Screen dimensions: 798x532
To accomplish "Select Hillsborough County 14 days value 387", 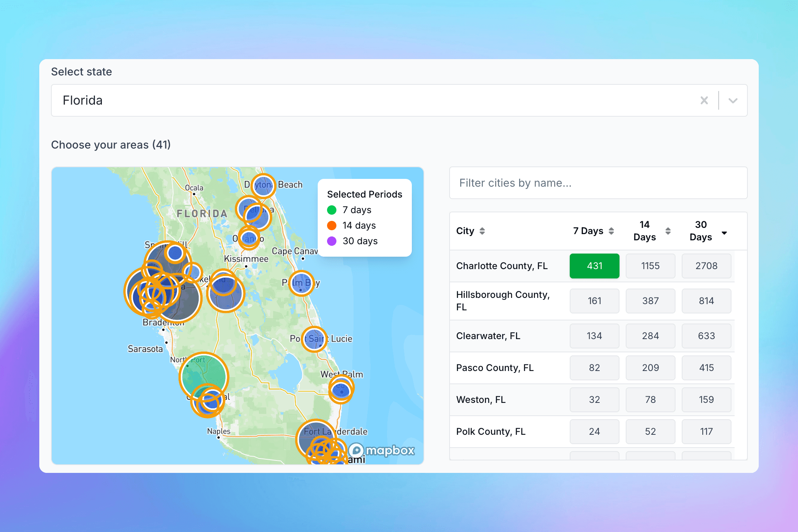I will [650, 301].
